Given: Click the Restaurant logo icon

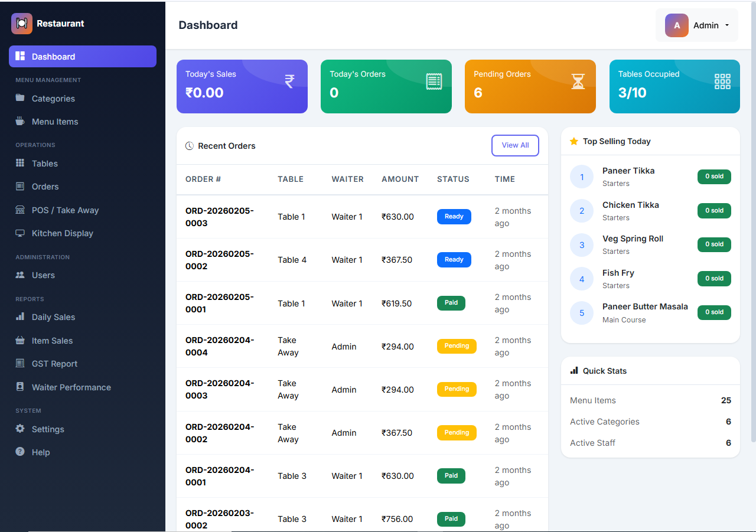Looking at the screenshot, I should (22, 24).
